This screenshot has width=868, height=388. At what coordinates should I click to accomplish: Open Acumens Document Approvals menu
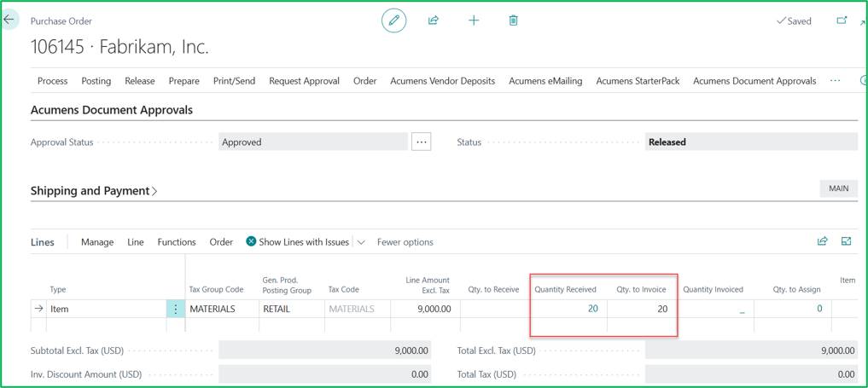coord(754,81)
